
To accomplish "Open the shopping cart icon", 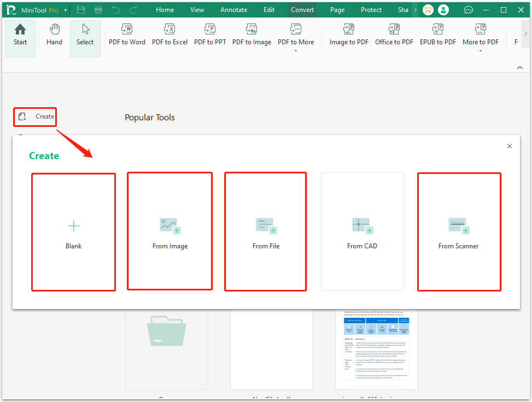I will (428, 9).
